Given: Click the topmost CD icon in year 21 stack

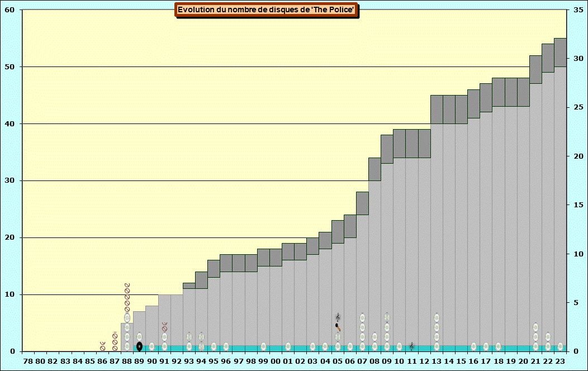Looking at the screenshot, I should [535, 327].
